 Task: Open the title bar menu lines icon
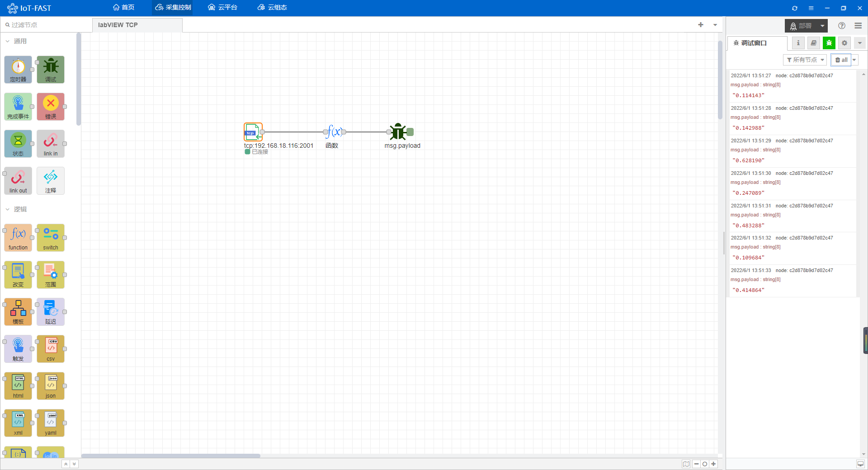(811, 8)
